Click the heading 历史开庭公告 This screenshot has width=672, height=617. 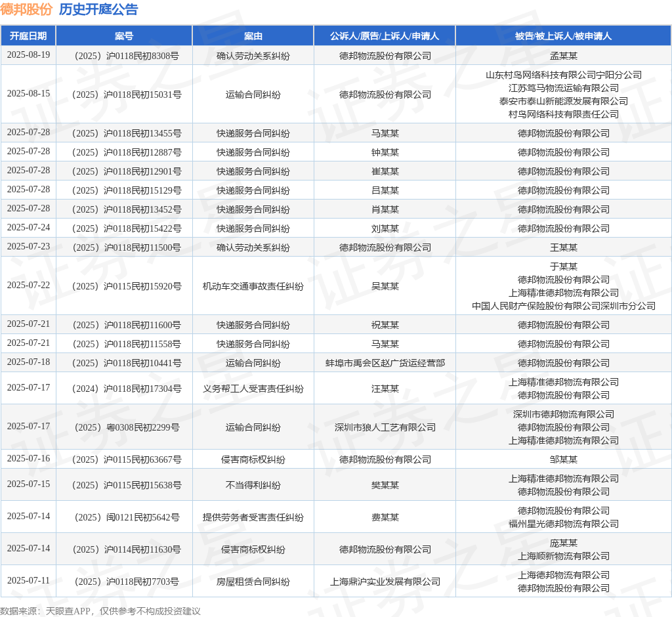click(x=98, y=9)
